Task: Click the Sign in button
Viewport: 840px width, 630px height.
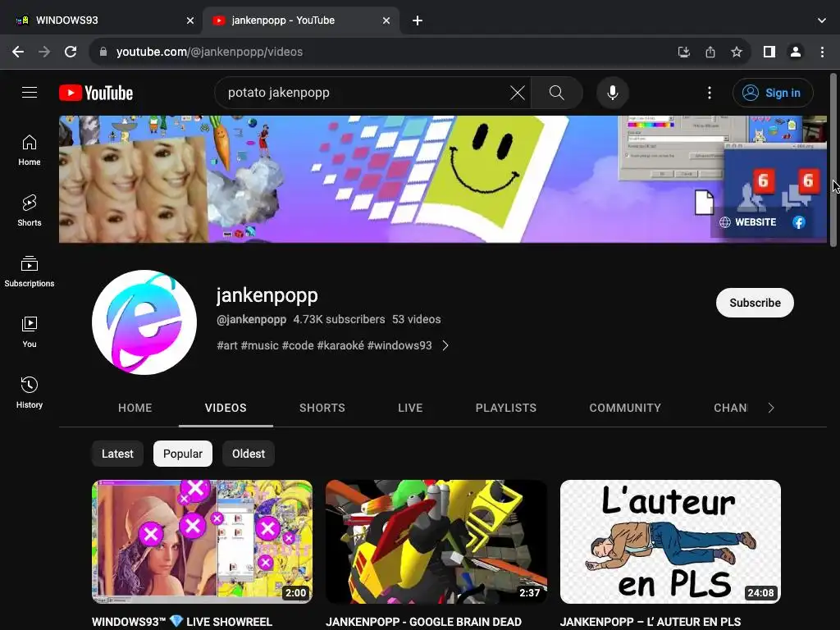Action: point(773,93)
